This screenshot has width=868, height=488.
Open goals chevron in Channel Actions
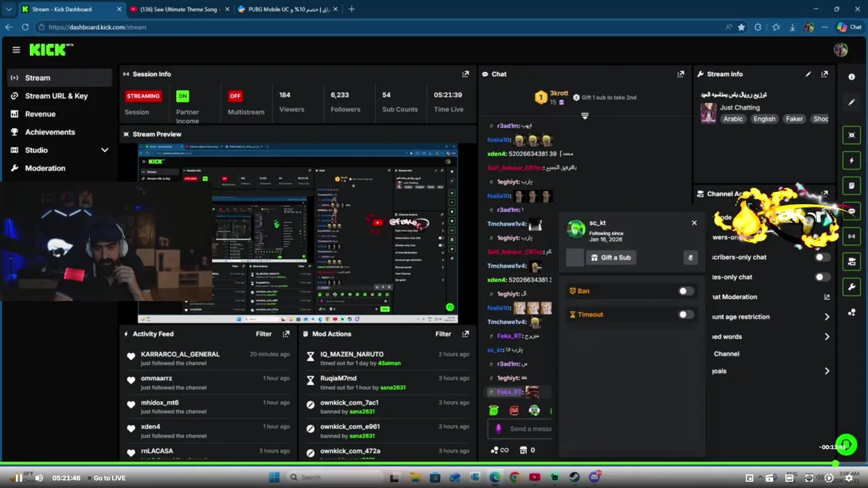coord(827,371)
